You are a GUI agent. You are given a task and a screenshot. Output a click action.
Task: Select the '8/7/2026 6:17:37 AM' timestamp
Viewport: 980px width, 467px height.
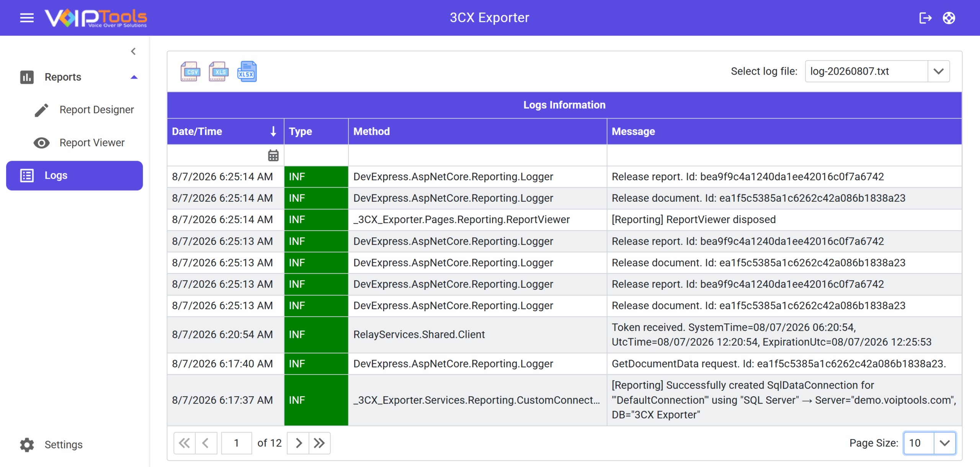222,400
